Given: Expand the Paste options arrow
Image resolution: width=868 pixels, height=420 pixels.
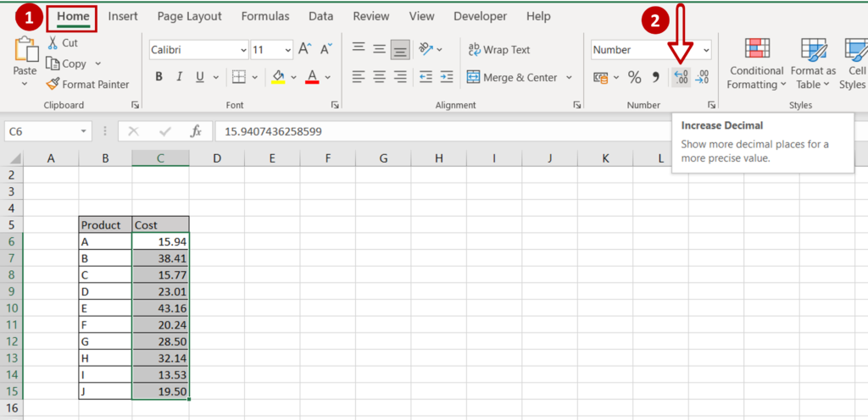Looking at the screenshot, I should coord(25,84).
